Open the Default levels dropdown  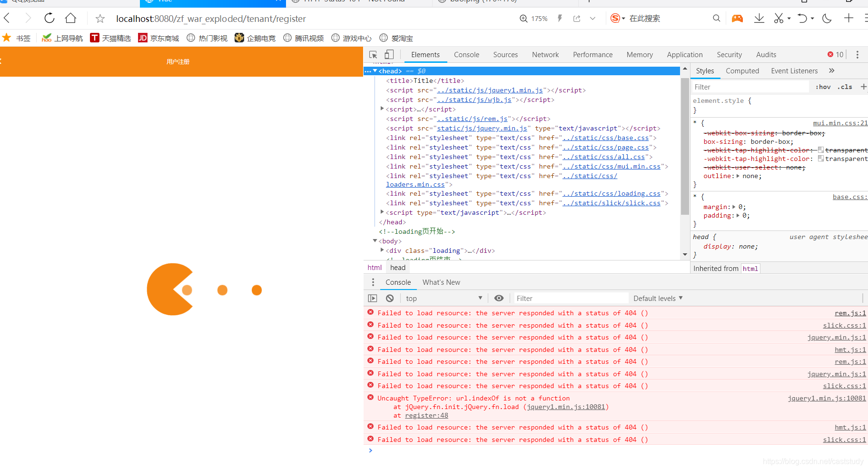coord(658,298)
